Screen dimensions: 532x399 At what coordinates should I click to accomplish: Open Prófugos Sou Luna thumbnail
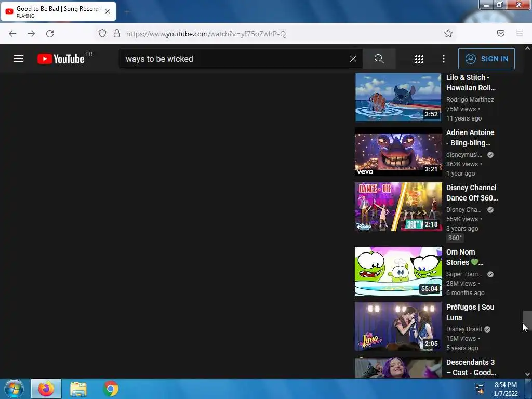pyautogui.click(x=398, y=326)
